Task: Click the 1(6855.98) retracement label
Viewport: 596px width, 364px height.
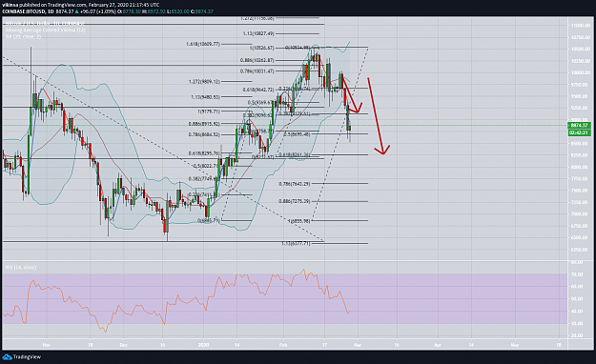Action: [x=298, y=221]
